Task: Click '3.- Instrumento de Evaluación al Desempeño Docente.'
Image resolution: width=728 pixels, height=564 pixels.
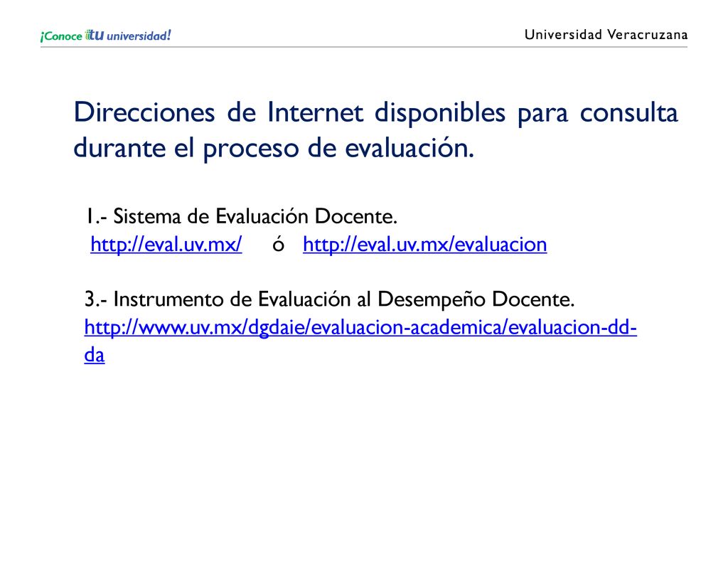Action: click(330, 299)
